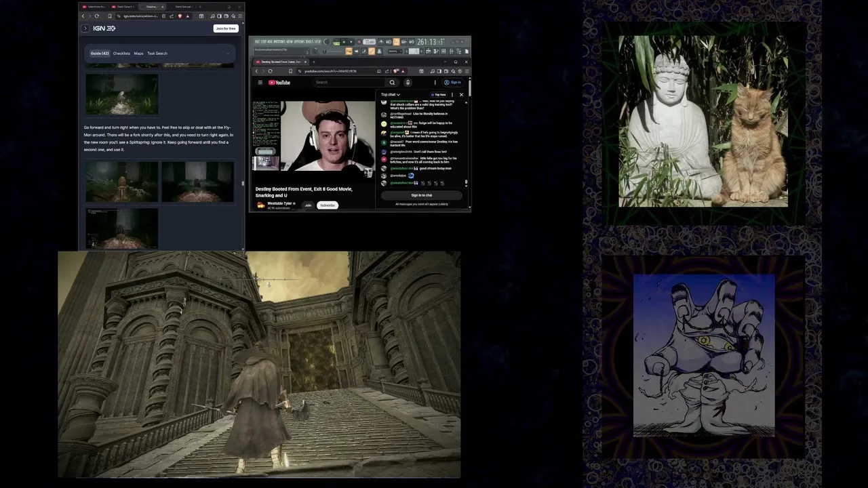This screenshot has height=488, width=868.
Task: Open the Task Search tab
Action: point(157,54)
